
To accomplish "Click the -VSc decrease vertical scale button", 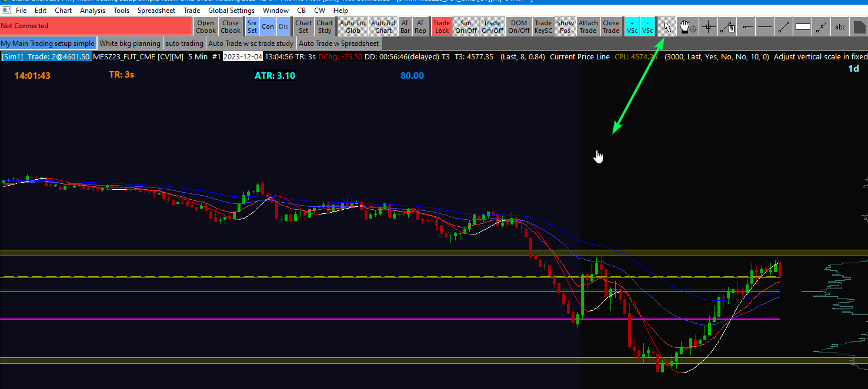I will [647, 26].
